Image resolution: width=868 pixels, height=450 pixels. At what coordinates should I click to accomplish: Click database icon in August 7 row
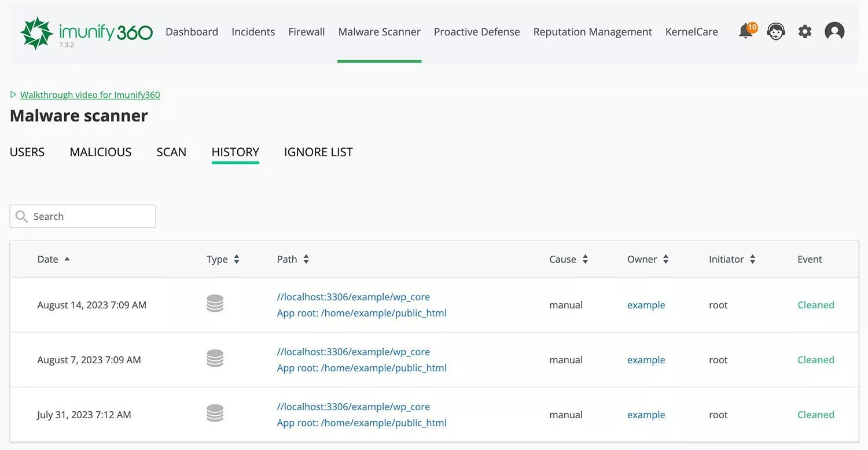(215, 359)
